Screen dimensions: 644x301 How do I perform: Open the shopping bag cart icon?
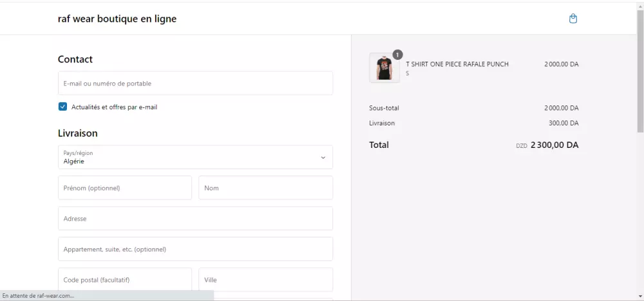coord(573,19)
